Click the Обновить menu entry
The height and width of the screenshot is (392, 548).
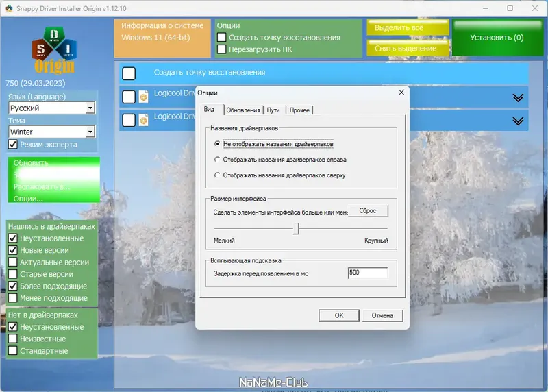point(31,163)
